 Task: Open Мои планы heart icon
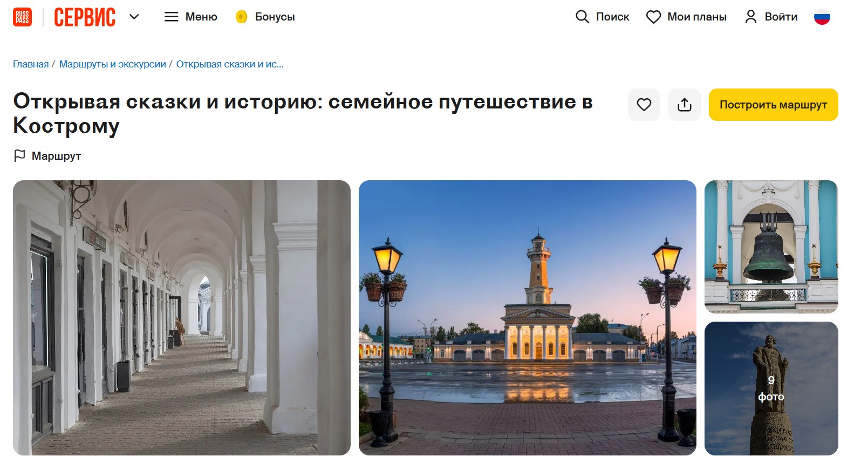click(x=653, y=17)
